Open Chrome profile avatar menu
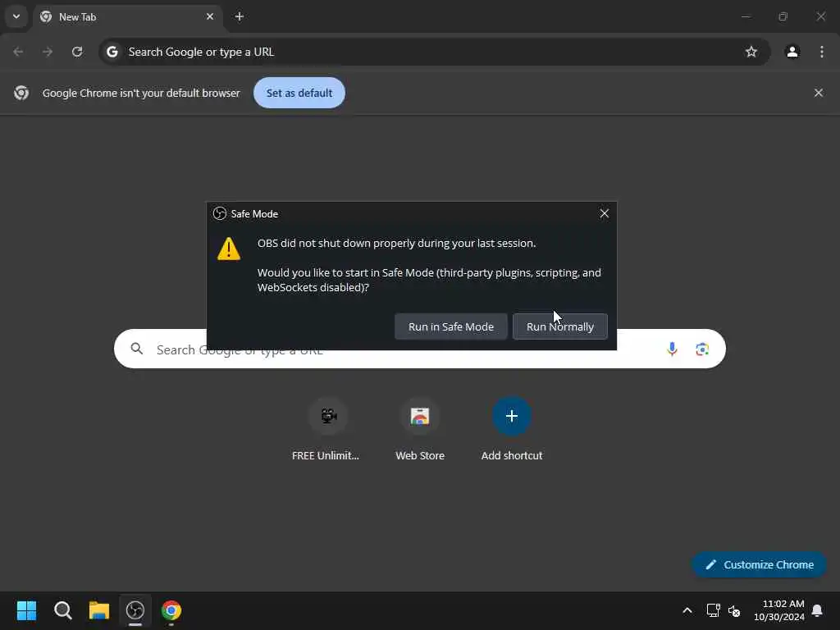 pos(792,52)
